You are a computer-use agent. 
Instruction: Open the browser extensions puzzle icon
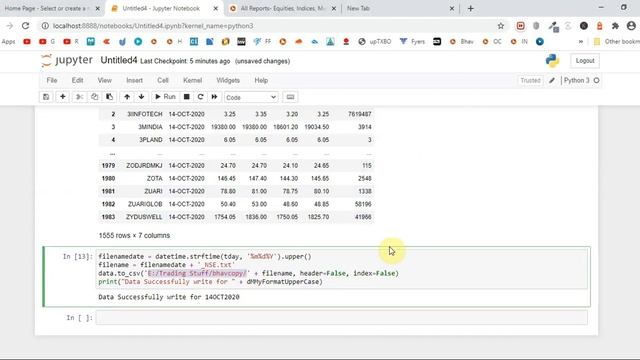[615, 26]
